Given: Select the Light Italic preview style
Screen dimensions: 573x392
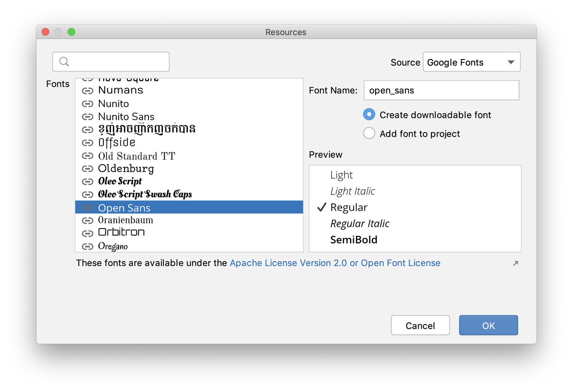Looking at the screenshot, I should pos(352,191).
